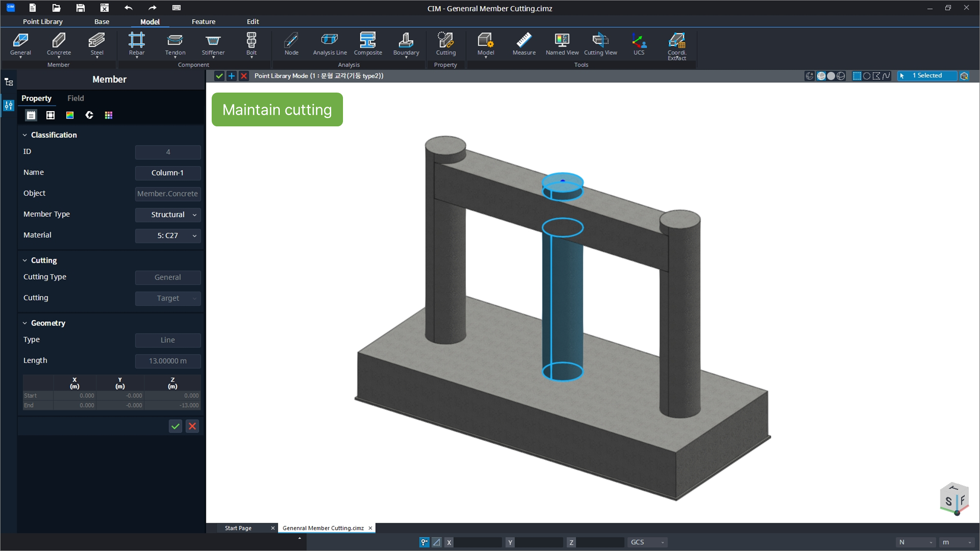The width and height of the screenshot is (980, 551).
Task: Click the view orientation cube
Action: [x=955, y=499]
